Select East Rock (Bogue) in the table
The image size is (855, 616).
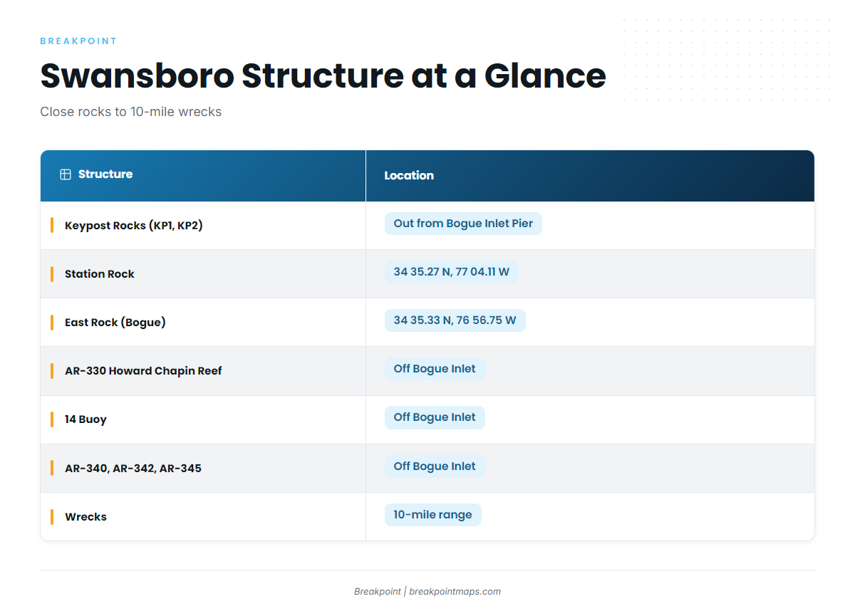point(115,323)
